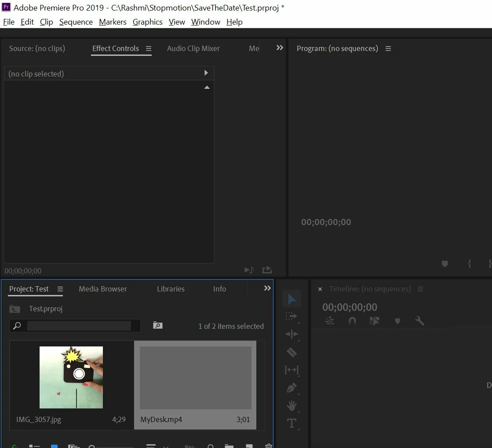Viewport: 492px width, 448px height.
Task: Open Effect Controls panel menu
Action: (149, 49)
